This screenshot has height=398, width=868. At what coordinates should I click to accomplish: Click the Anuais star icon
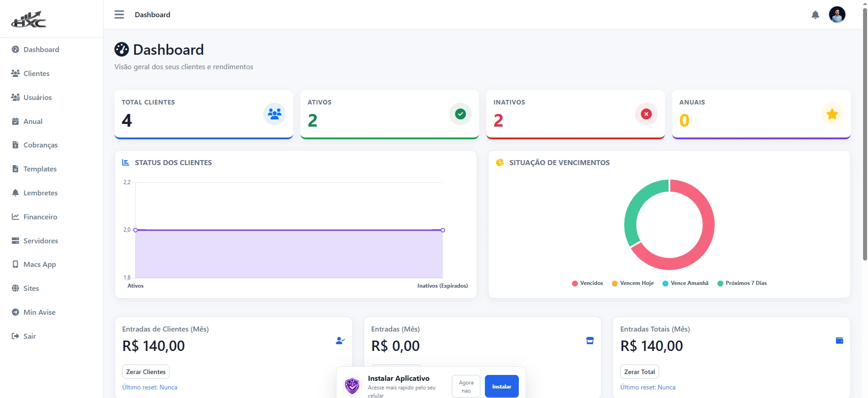[x=832, y=114]
